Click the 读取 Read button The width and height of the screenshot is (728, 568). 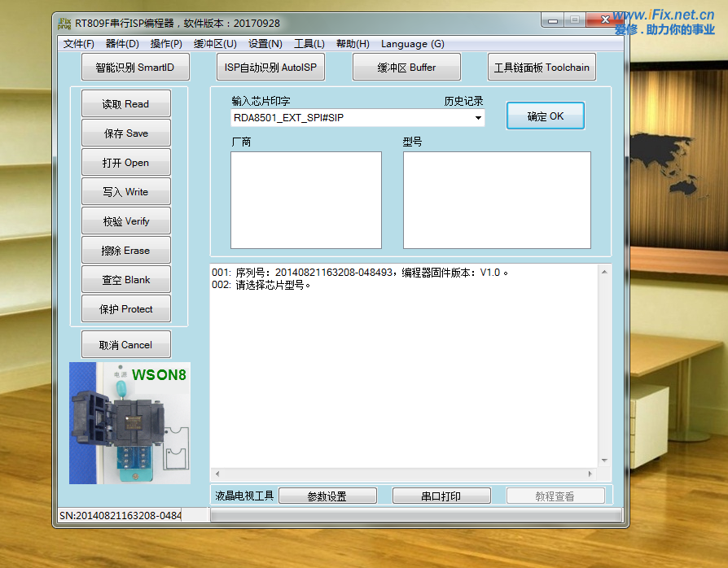tap(125, 104)
